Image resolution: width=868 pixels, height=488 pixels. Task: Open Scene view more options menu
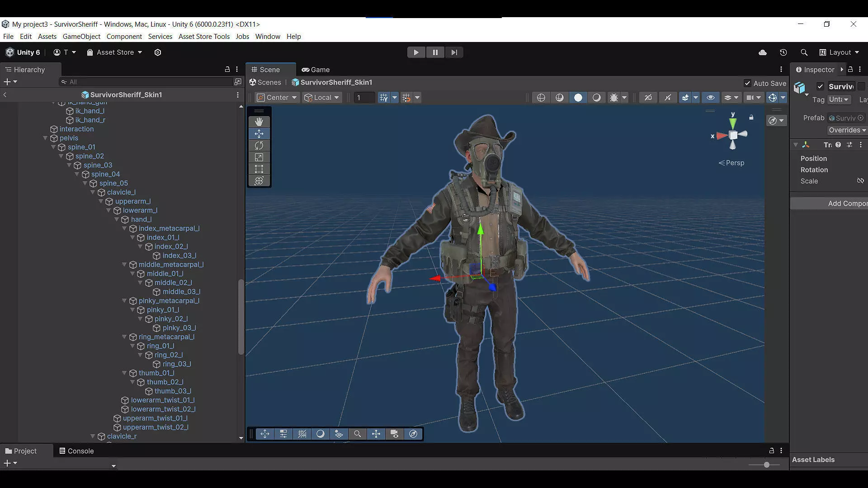pyautogui.click(x=781, y=70)
